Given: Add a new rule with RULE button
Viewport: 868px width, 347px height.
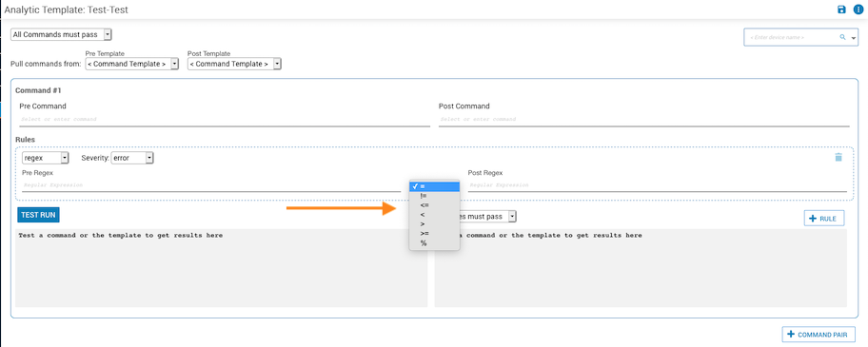Looking at the screenshot, I should [x=823, y=219].
